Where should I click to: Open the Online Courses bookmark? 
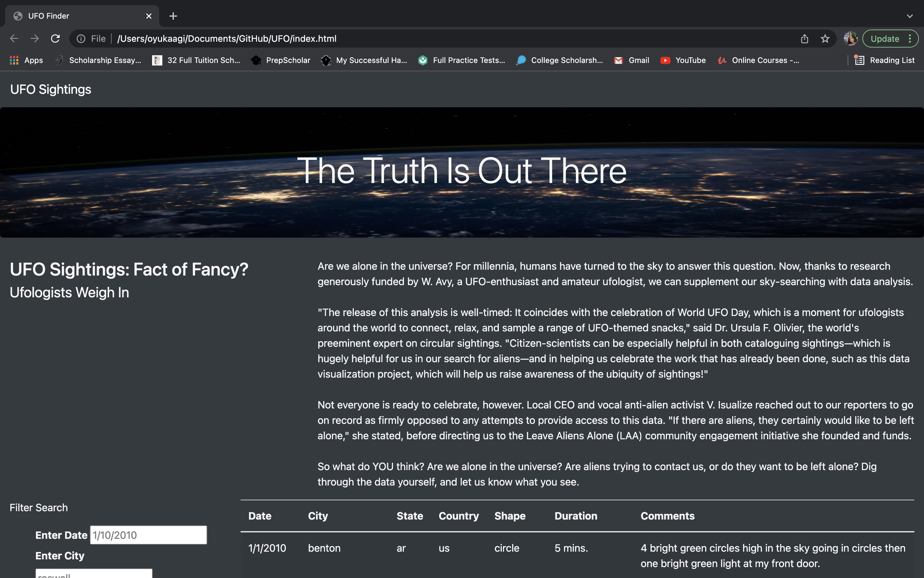pyautogui.click(x=758, y=60)
